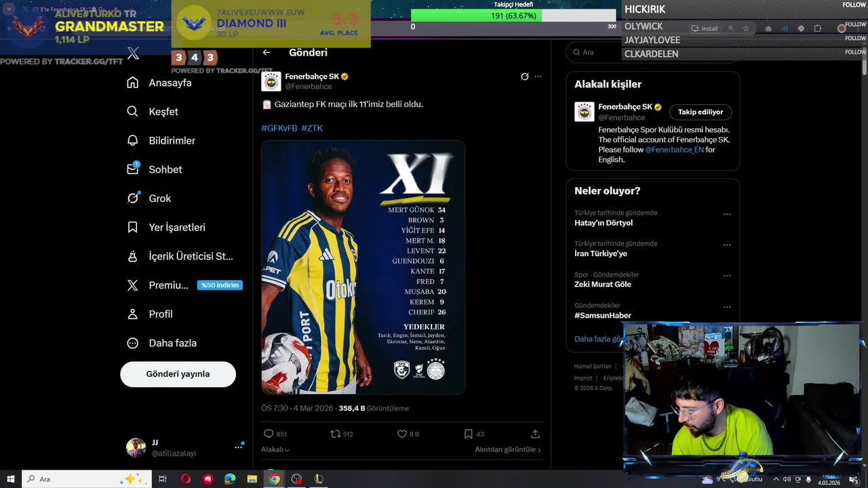Viewport: 868px width, 488px height.
Task: Open Microsoft Edge from the taskbar
Action: pyautogui.click(x=229, y=479)
